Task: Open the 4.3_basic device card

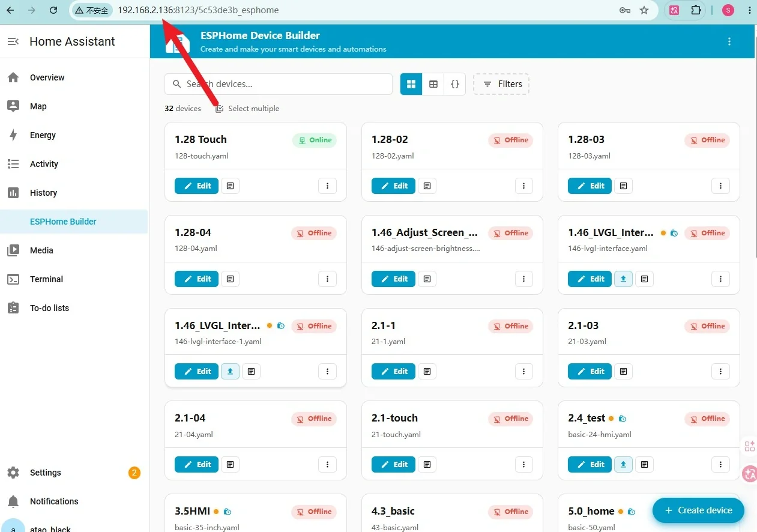Action: (452, 513)
